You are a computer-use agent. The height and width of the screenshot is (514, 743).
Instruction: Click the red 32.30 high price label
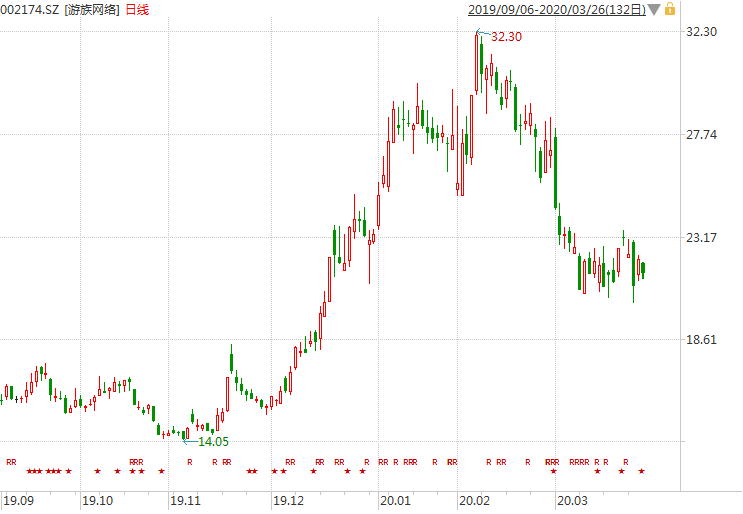pyautogui.click(x=506, y=37)
